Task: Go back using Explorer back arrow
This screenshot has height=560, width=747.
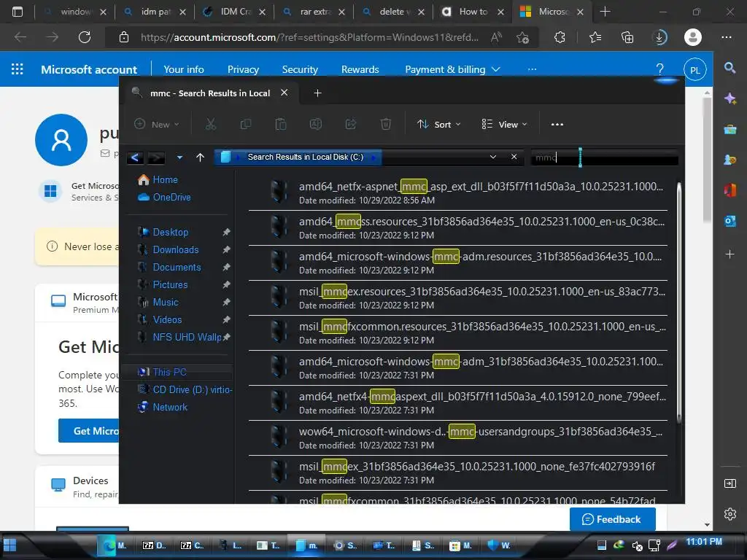Action: 135,157
